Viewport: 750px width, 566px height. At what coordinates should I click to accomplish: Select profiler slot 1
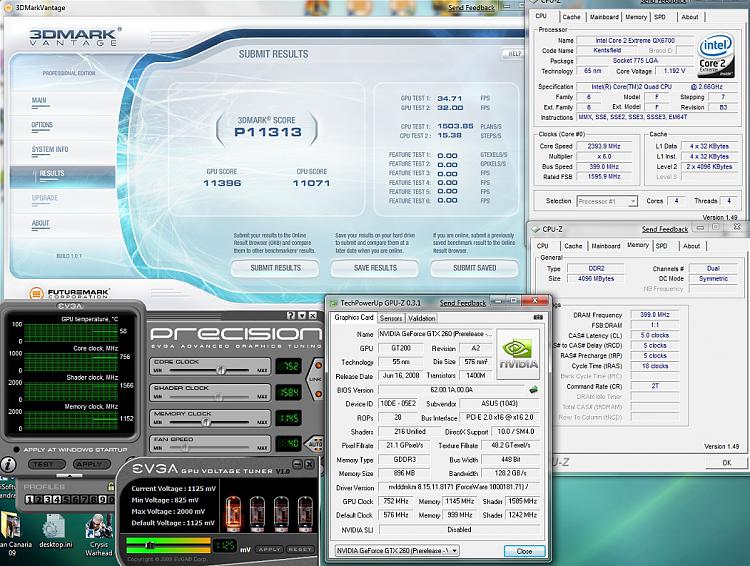click(x=29, y=499)
